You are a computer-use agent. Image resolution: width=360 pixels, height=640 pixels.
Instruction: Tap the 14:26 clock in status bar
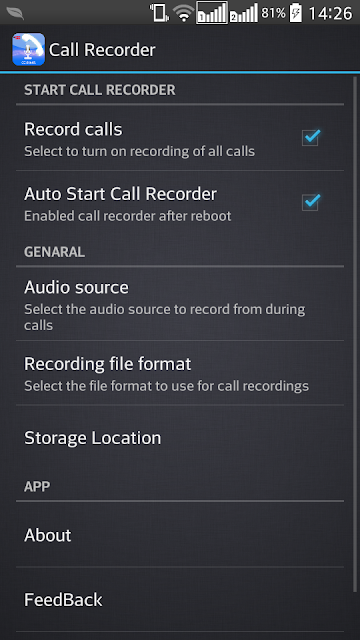[x=330, y=13]
